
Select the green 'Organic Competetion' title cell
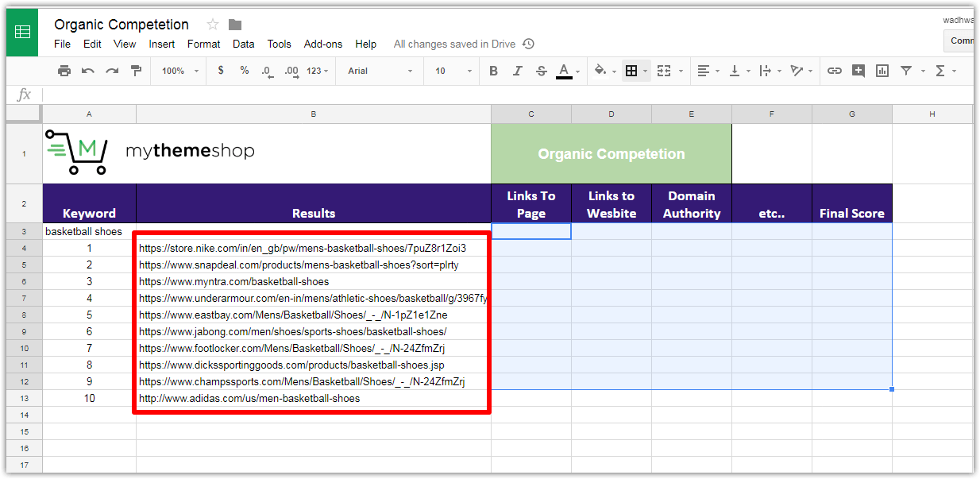[612, 154]
